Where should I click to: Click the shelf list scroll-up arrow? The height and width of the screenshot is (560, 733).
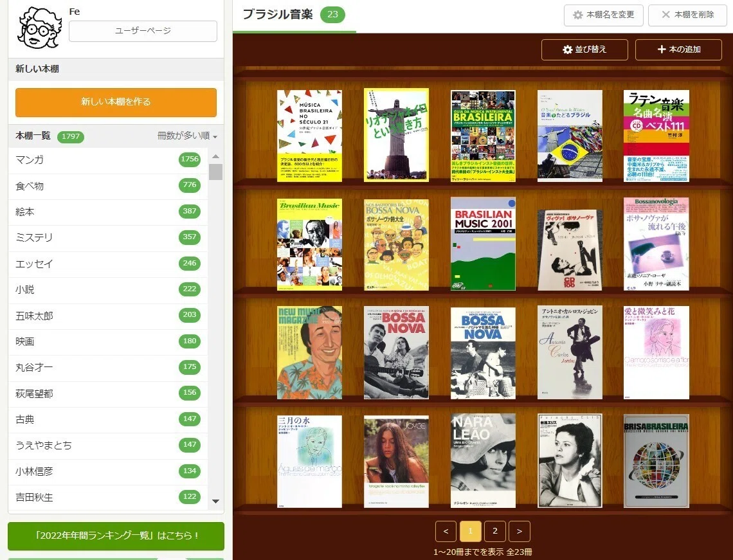[x=215, y=157]
